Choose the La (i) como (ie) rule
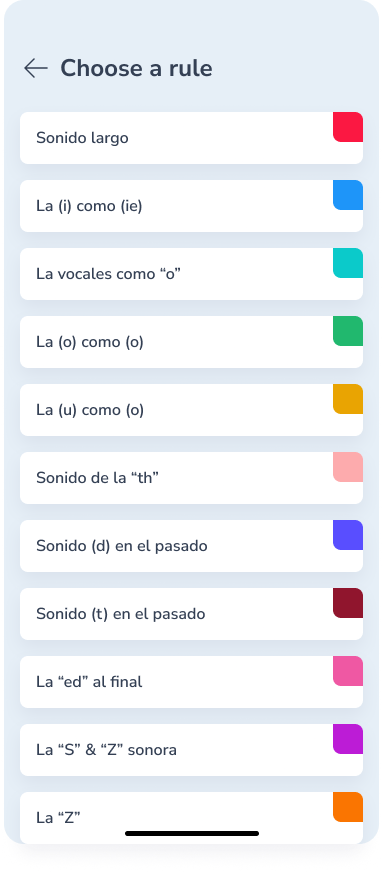This screenshot has height=872, width=383. tap(191, 206)
